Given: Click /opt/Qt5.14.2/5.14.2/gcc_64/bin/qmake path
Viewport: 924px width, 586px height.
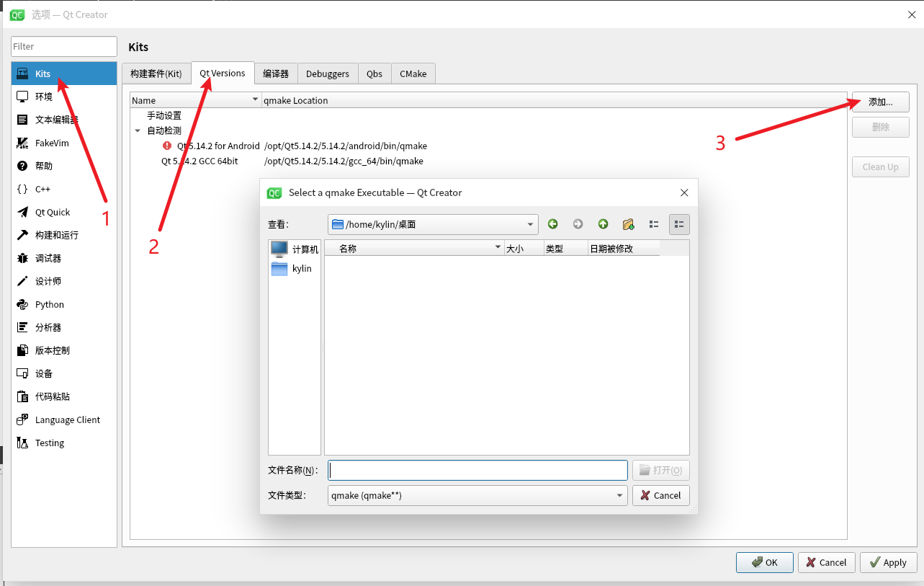Looking at the screenshot, I should [x=344, y=161].
